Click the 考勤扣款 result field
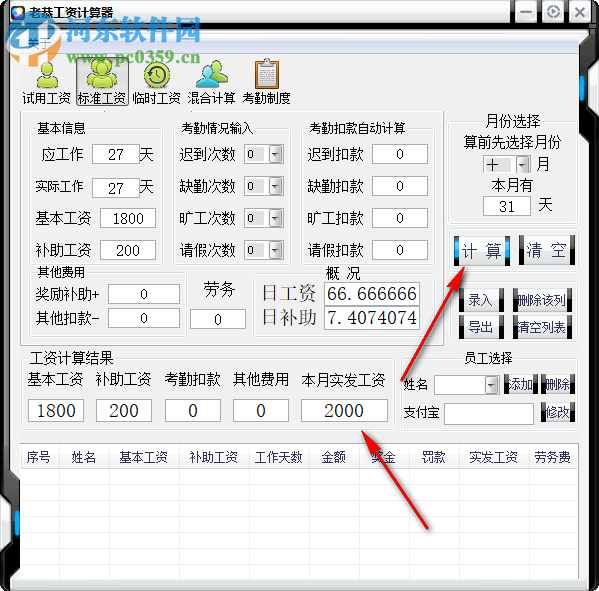 (x=193, y=411)
